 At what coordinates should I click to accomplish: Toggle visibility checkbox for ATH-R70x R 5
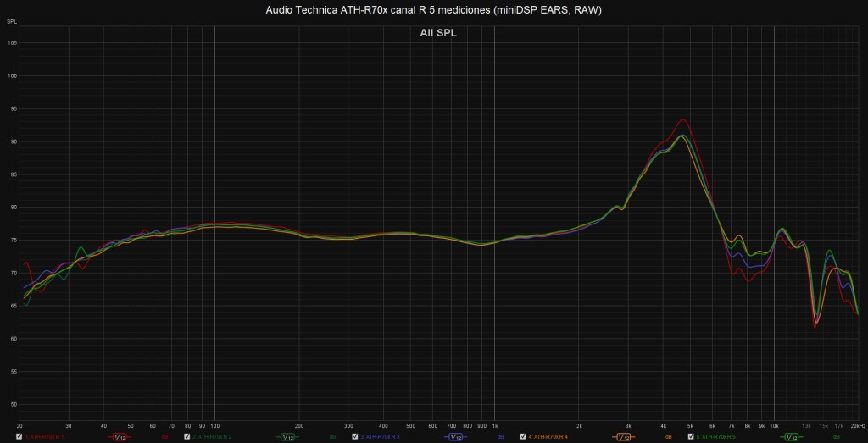pos(691,437)
